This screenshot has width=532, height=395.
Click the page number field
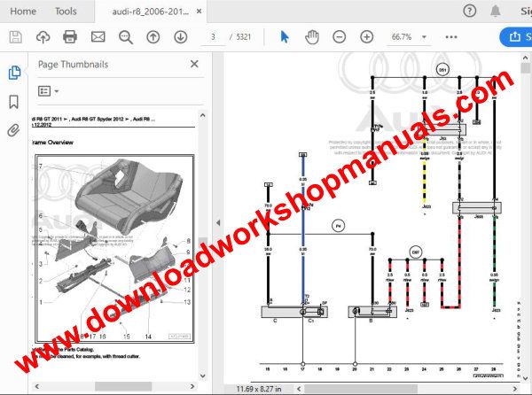click(213, 37)
